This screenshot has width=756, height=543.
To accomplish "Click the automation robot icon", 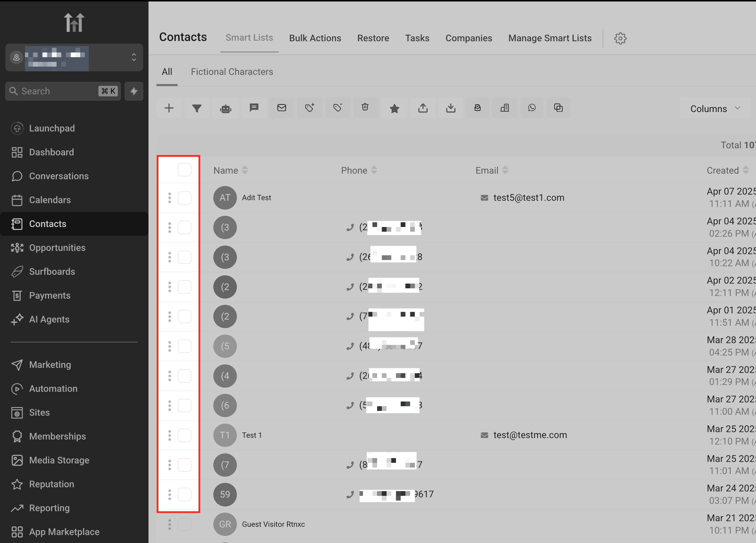I will pos(226,108).
